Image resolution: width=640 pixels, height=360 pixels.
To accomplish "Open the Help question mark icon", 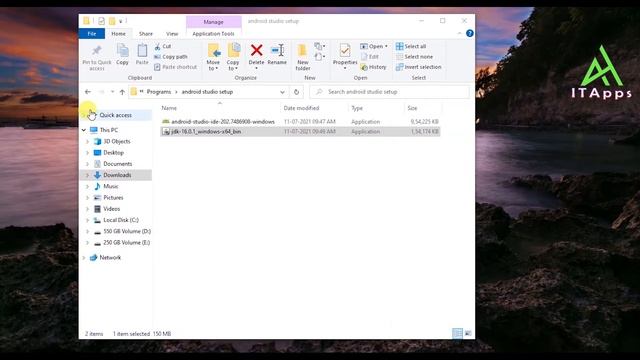I will click(x=470, y=33).
